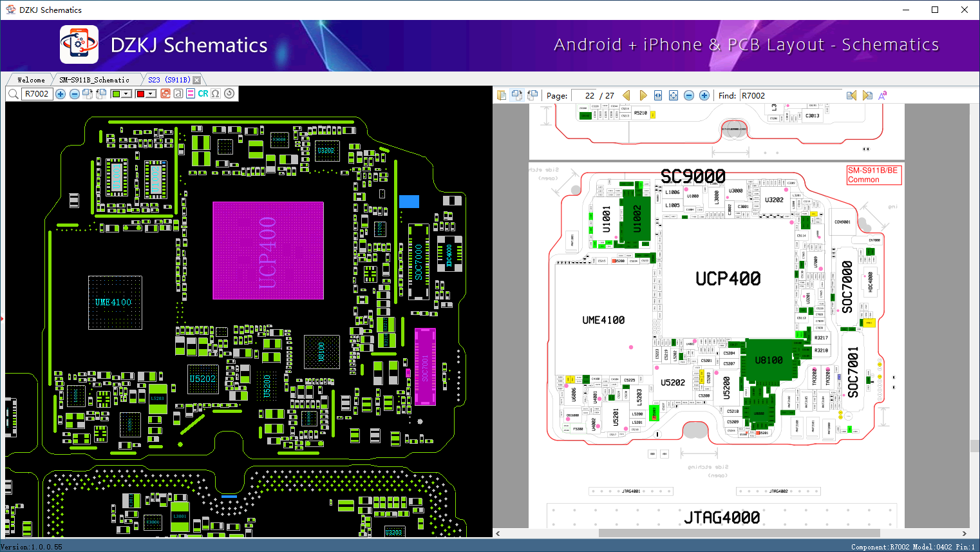Select UCP400 chip on PCB layout
The height and width of the screenshot is (552, 980).
[268, 251]
